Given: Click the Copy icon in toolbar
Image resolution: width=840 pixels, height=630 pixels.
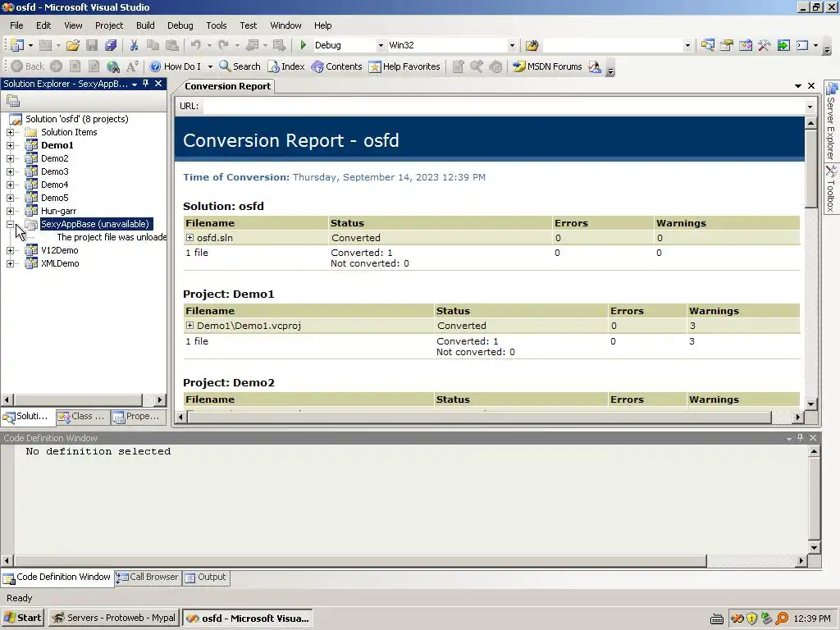Looking at the screenshot, I should point(153,46).
